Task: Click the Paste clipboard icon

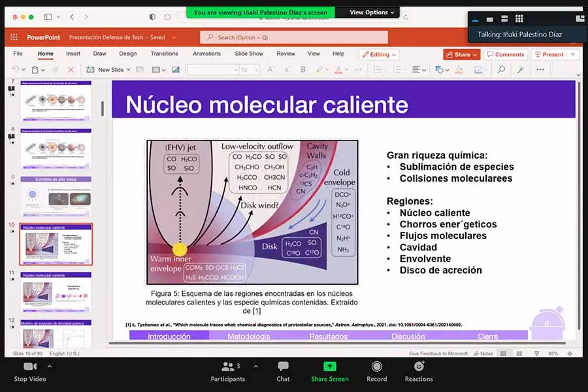Action: coord(35,69)
